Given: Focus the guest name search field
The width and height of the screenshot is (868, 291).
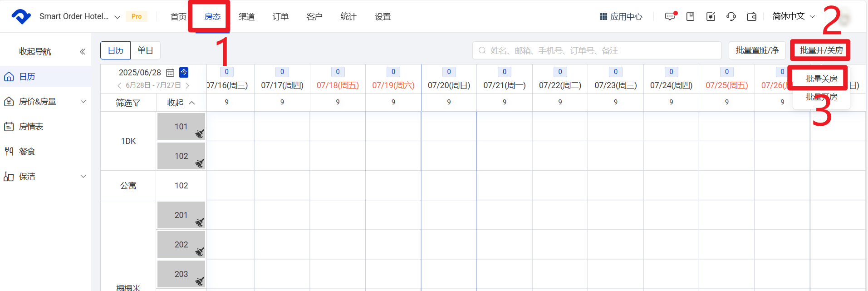Looking at the screenshot, I should point(599,50).
